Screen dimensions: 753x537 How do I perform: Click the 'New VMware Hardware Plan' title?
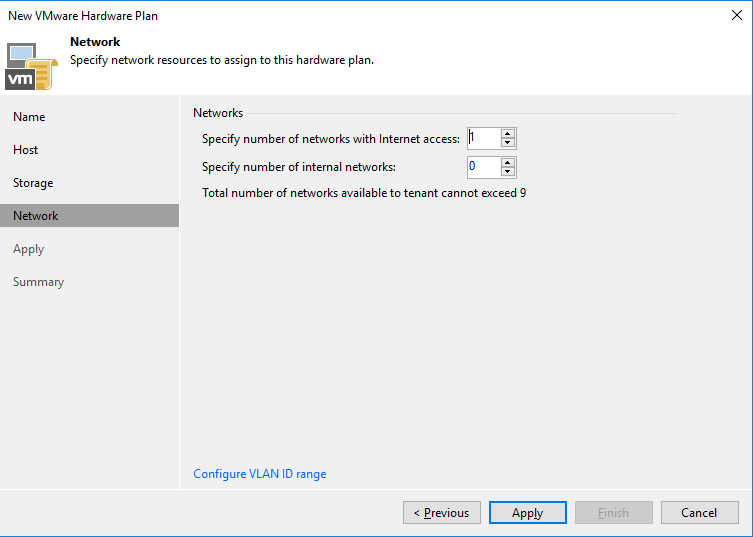point(83,16)
